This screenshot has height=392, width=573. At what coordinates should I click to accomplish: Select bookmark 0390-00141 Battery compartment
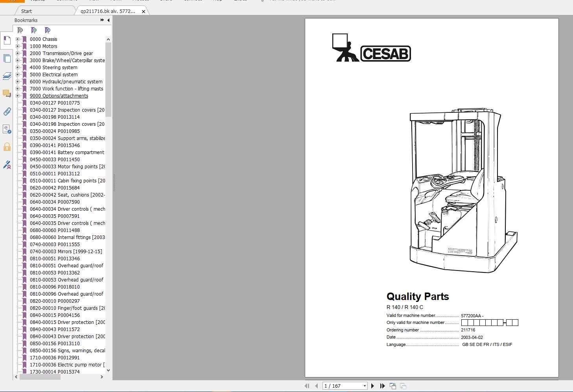67,153
